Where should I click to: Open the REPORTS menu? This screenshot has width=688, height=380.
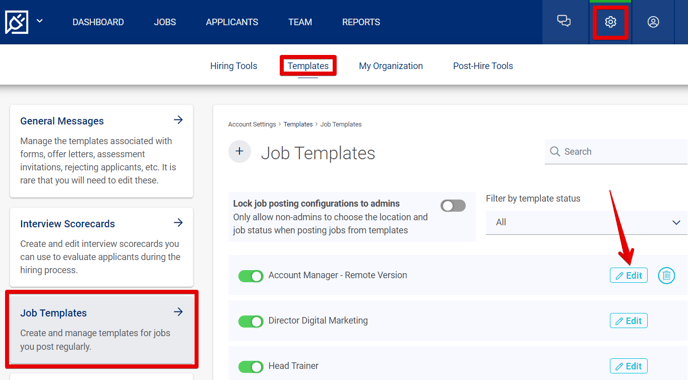[x=361, y=22]
